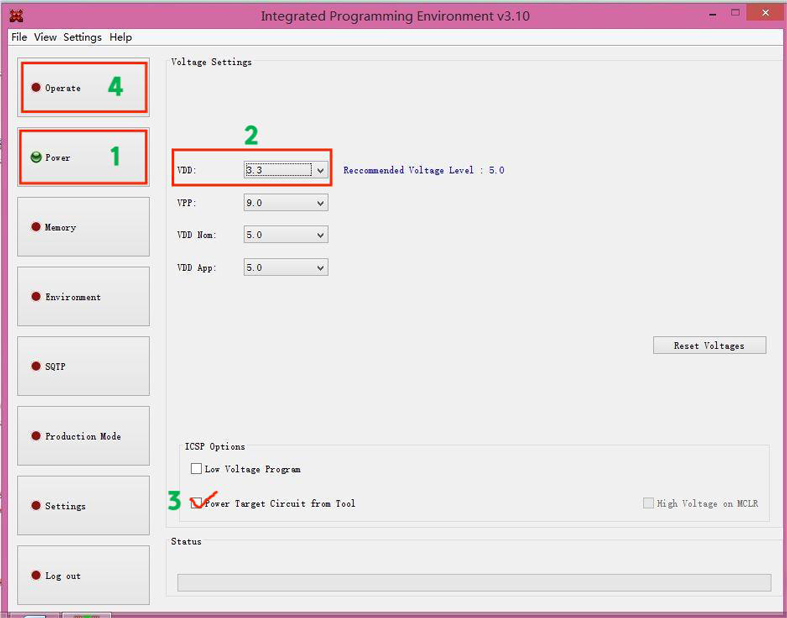Open the Operate panel
Image resolution: width=787 pixels, height=618 pixels.
(x=83, y=87)
